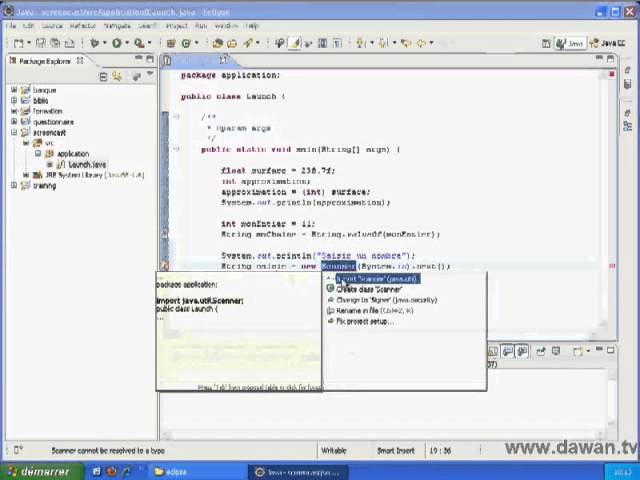Click the New wizard toolbar icon
Image resolution: width=640 pixels, height=480 pixels.
pyautogui.click(x=18, y=43)
